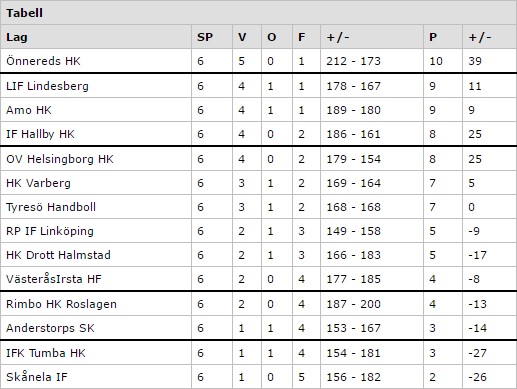Image resolution: width=517 pixels, height=389 pixels.
Task: Open VästeråsIrsta HF team entry
Action: point(54,279)
